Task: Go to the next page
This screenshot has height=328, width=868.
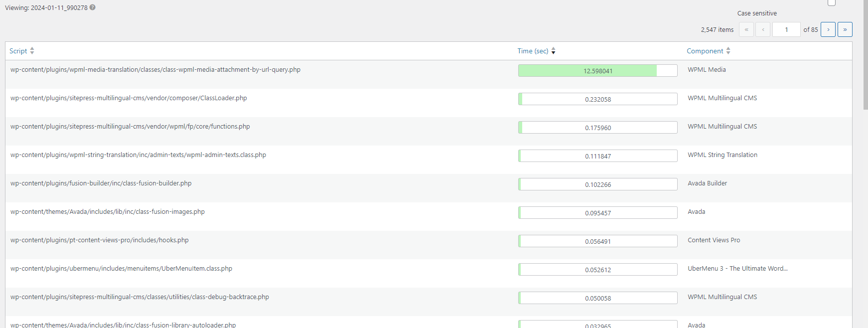Action: coord(828,29)
